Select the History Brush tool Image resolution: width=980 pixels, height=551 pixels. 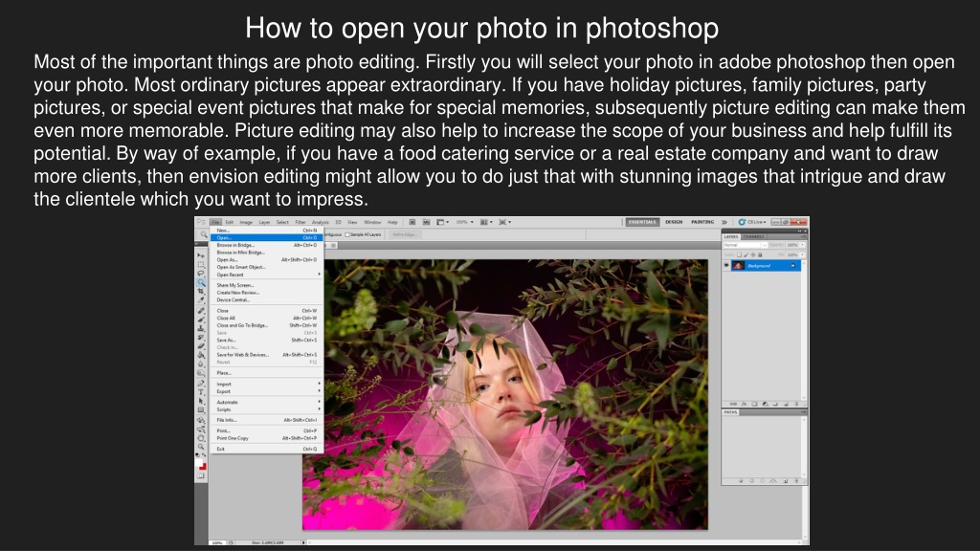[x=201, y=338]
